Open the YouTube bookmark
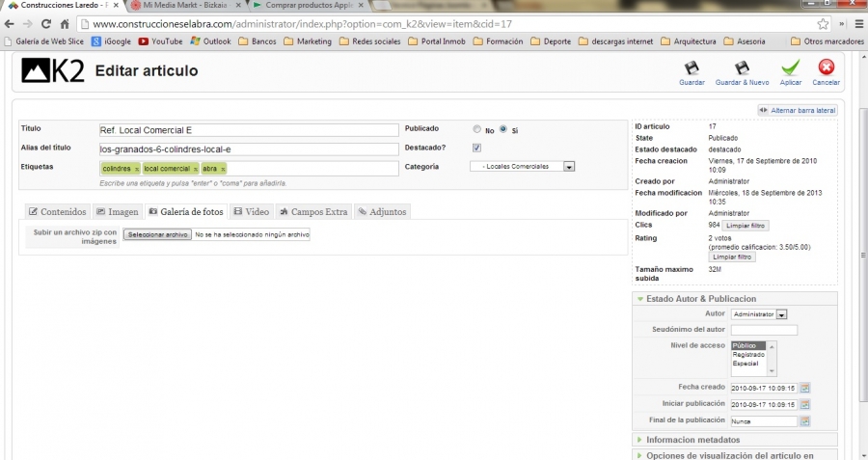Viewport: 868px width, 460px height. (160, 41)
